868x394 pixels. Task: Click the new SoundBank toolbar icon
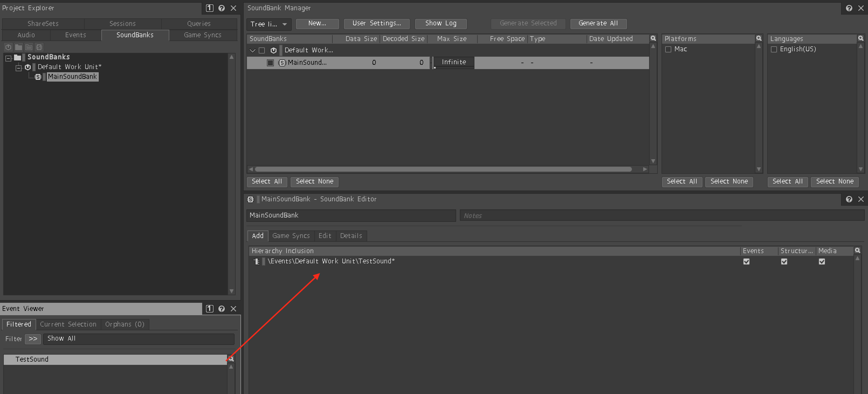39,47
